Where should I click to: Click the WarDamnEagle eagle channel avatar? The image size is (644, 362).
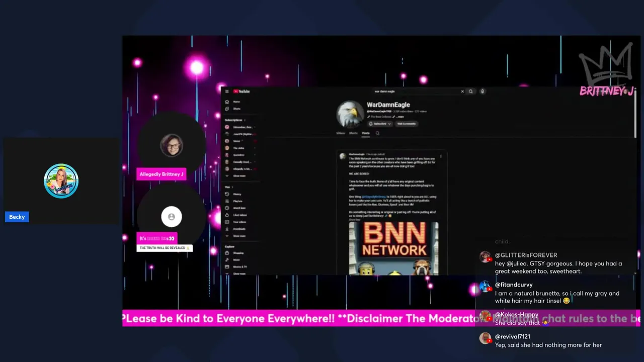click(350, 114)
